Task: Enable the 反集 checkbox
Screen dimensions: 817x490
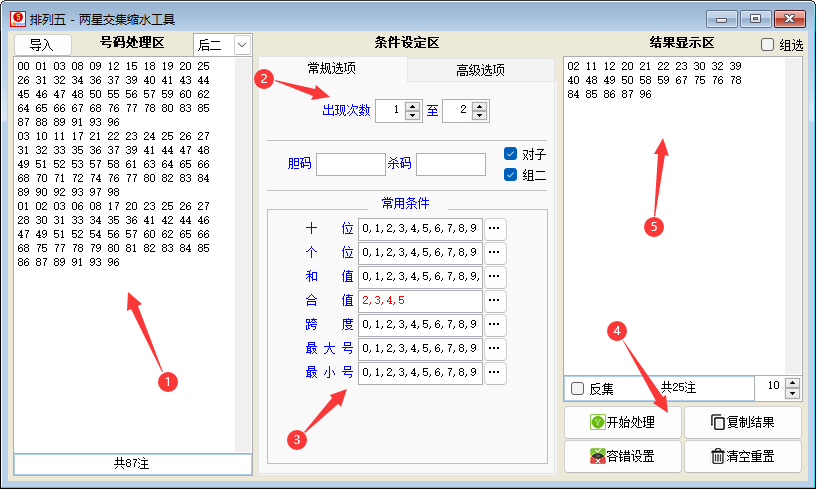Action: pyautogui.click(x=577, y=388)
